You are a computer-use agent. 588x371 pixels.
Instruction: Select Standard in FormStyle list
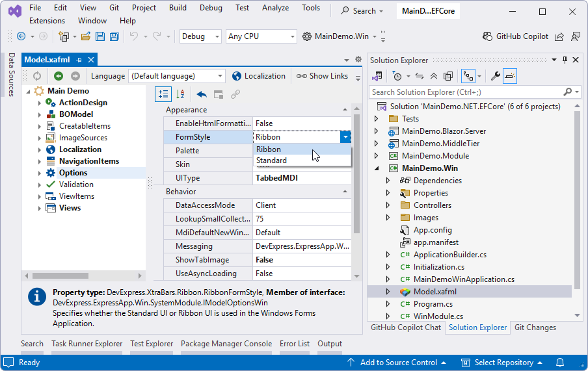click(302, 160)
